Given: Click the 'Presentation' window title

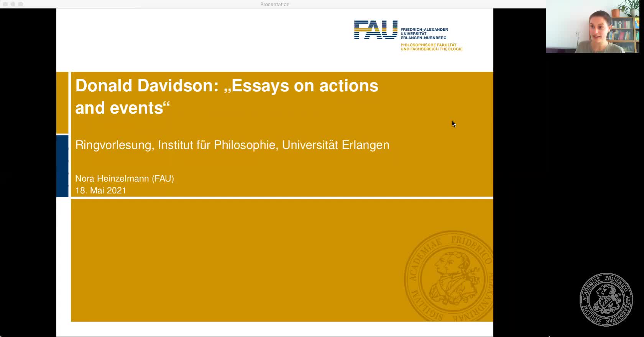Looking at the screenshot, I should (275, 4).
